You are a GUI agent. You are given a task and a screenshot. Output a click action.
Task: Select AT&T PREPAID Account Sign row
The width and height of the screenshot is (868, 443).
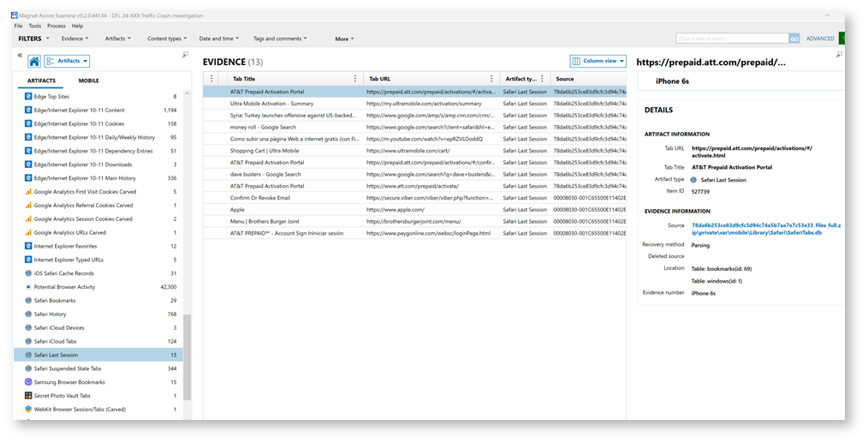(414, 233)
